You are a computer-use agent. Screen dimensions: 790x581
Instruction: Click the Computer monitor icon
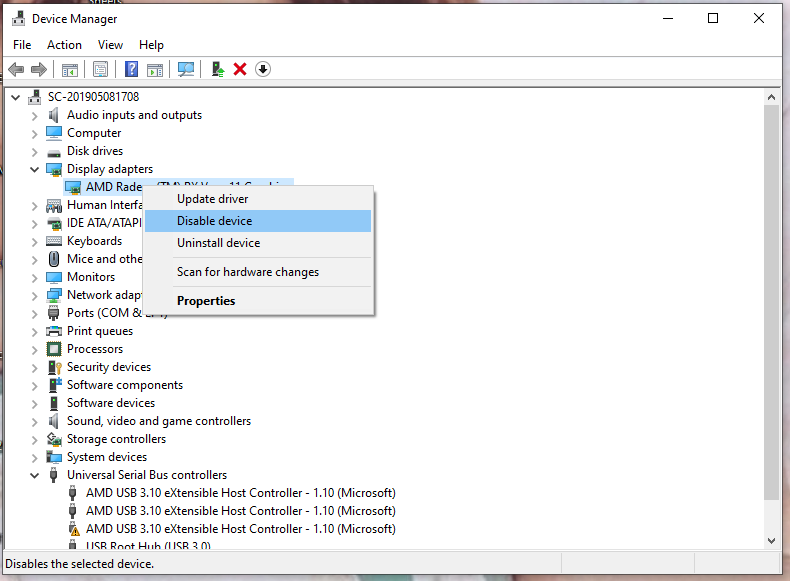coord(54,133)
